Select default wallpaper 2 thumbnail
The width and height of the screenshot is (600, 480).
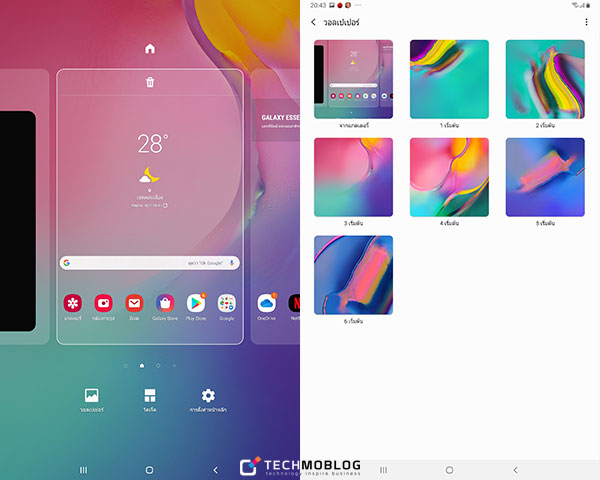pos(545,79)
